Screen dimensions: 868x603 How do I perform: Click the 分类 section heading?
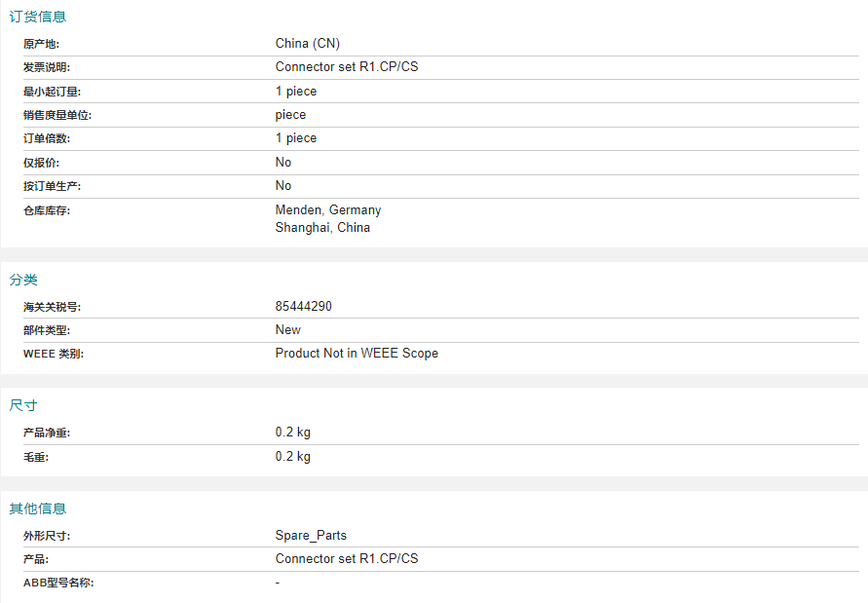pyautogui.click(x=23, y=280)
